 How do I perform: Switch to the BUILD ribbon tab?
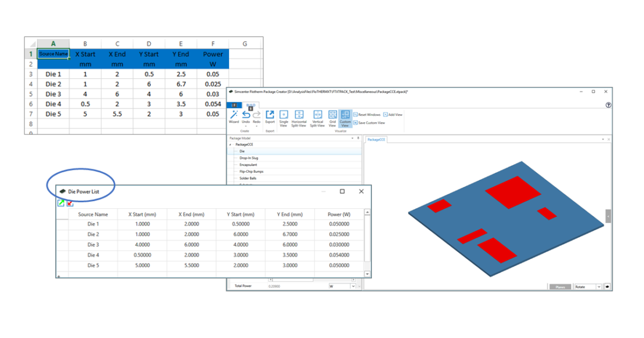(251, 106)
